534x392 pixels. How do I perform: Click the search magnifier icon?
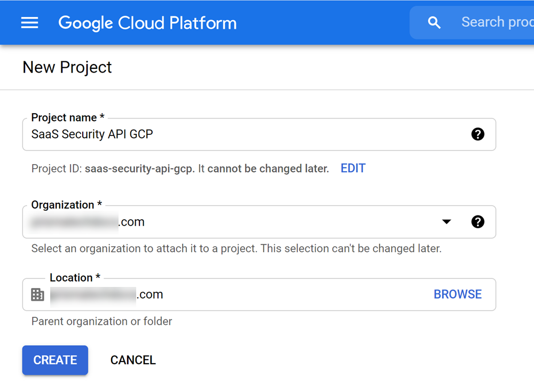click(x=434, y=22)
